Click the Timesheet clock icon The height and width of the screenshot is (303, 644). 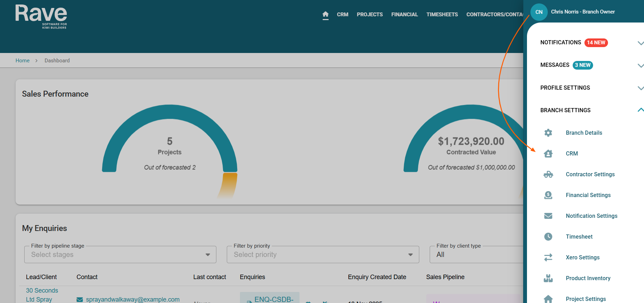[548, 237]
